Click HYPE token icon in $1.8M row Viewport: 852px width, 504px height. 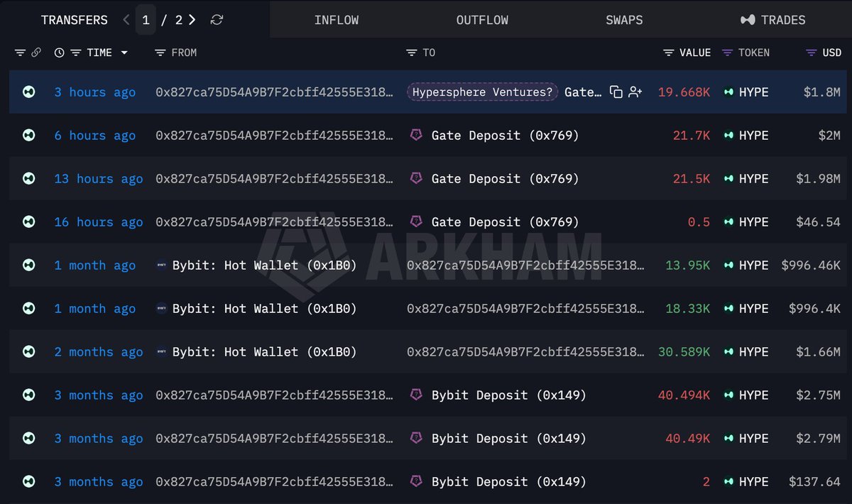tap(729, 92)
